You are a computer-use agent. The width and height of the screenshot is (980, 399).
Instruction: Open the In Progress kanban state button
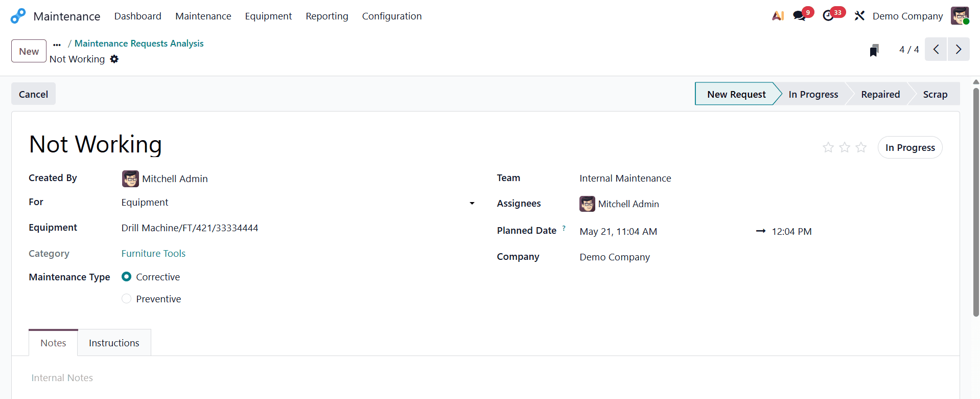[910, 147]
